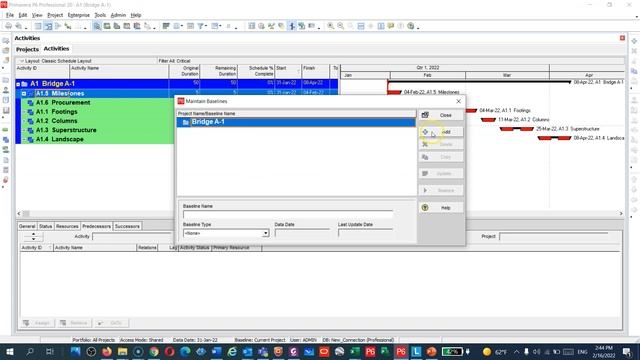Click in the Baseline Name field

pos(288,215)
